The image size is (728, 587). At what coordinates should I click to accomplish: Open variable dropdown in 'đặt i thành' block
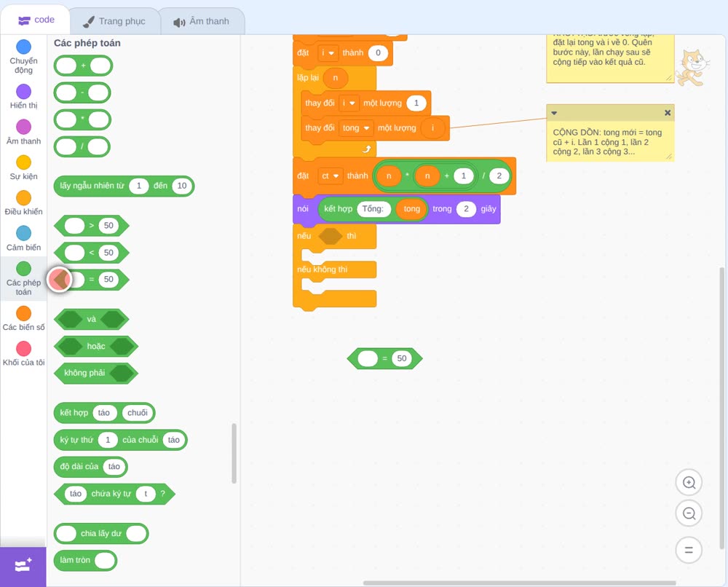pos(328,53)
